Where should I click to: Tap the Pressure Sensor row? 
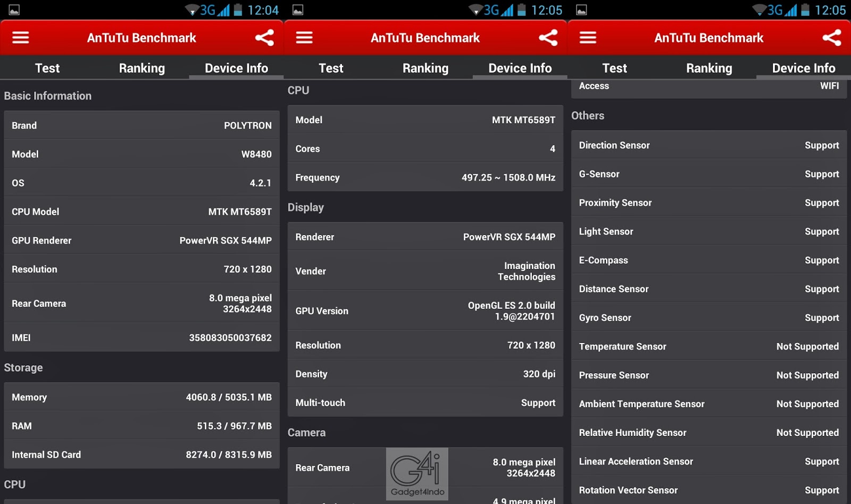coord(709,375)
